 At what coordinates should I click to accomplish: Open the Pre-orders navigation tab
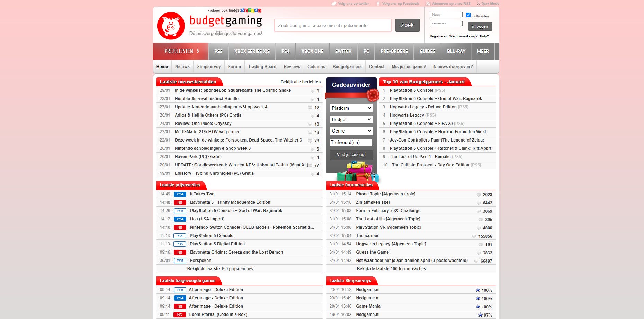[x=394, y=51]
